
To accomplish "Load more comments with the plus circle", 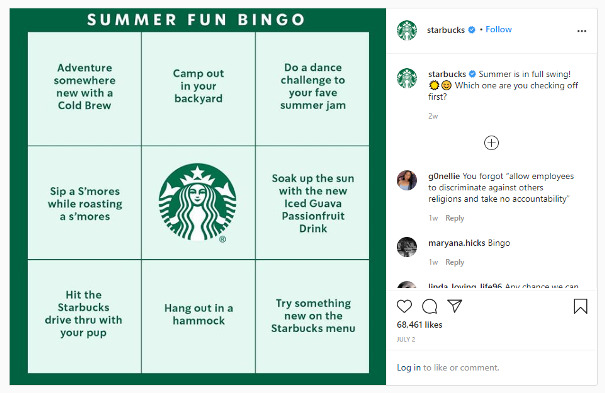I will pos(491,143).
